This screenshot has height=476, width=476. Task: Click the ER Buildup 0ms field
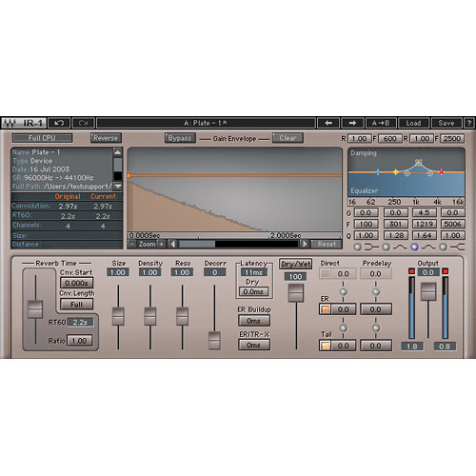pyautogui.click(x=254, y=321)
